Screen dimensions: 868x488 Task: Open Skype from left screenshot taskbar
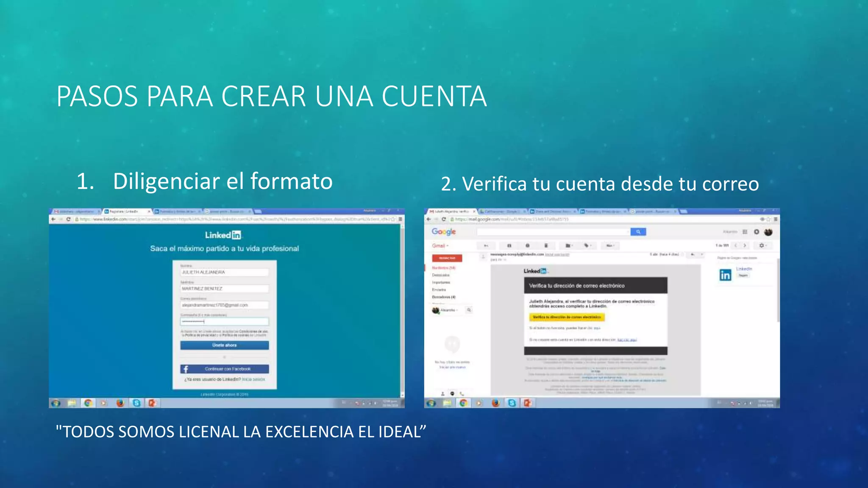tap(136, 403)
